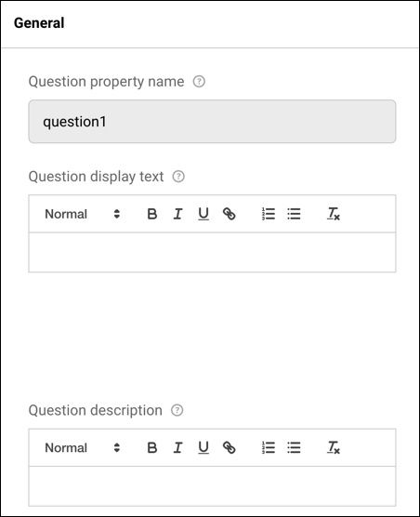420x517 pixels.
Task: Toggle Italic in Question description toolbar
Action: pos(177,448)
